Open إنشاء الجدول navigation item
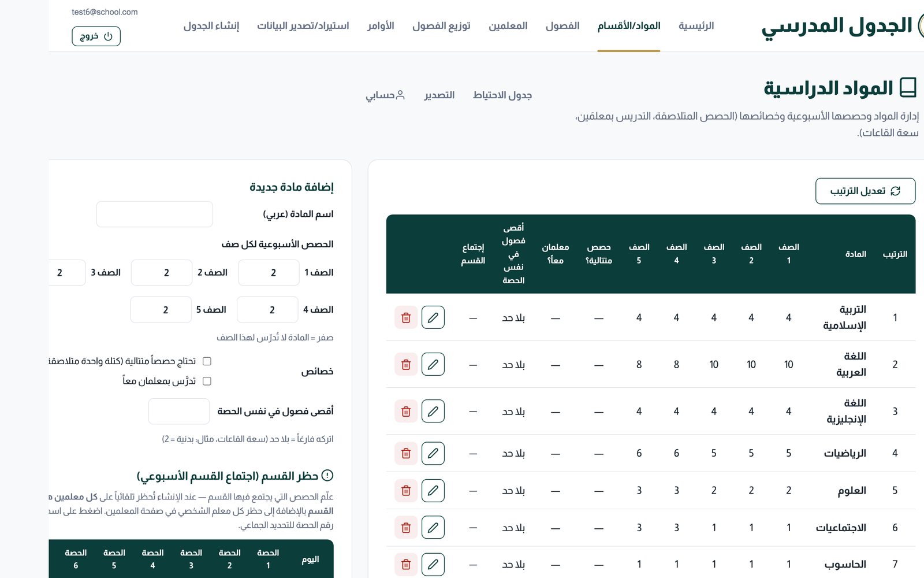 [x=211, y=25]
